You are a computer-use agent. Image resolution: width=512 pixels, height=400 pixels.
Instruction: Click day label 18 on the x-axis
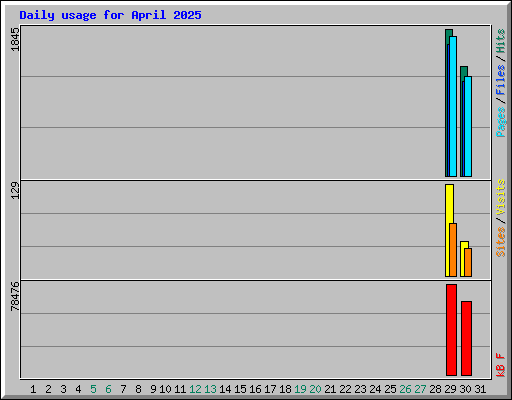point(285,389)
